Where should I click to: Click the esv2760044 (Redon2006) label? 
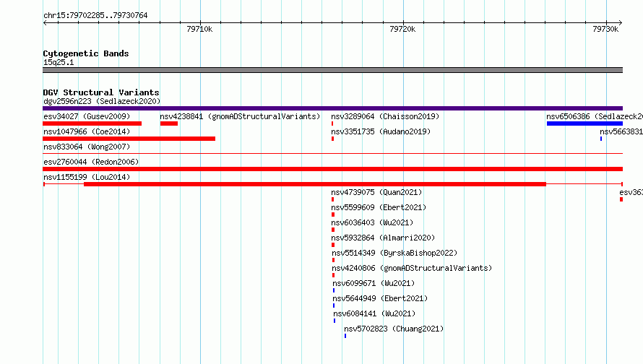(91, 162)
